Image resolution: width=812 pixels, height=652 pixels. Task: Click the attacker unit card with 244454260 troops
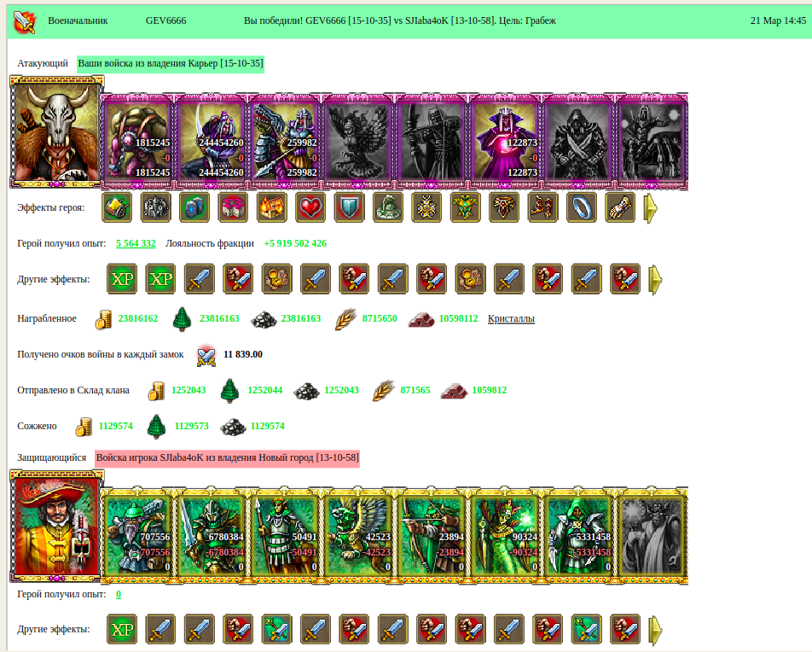(x=210, y=141)
